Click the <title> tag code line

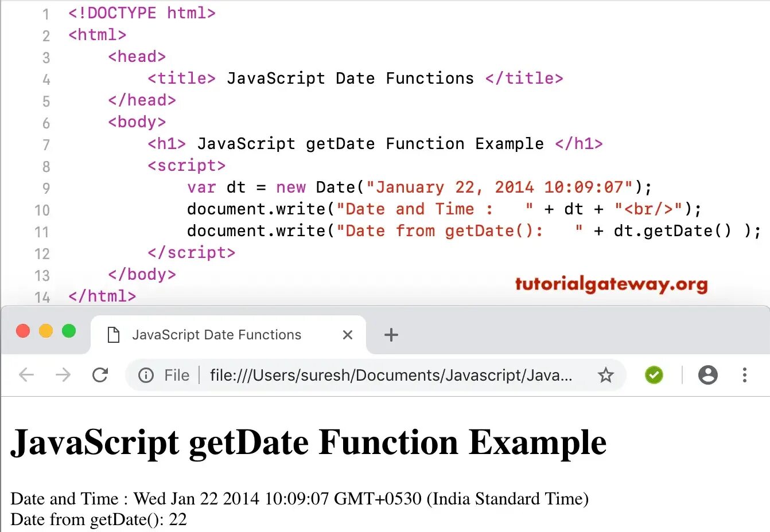tap(355, 79)
